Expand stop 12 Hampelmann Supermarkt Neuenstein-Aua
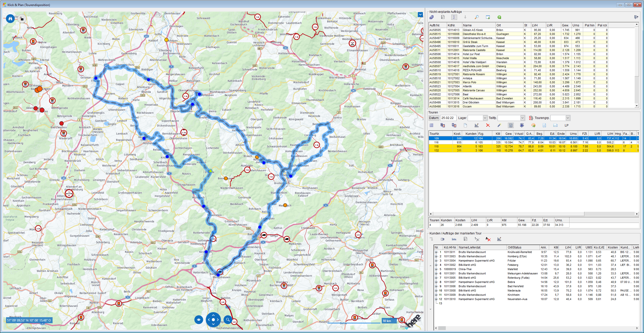644x333 pixels. [436, 299]
